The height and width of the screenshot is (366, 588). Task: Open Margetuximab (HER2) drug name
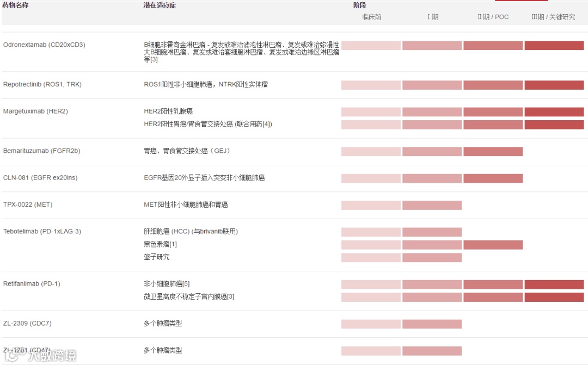point(35,111)
